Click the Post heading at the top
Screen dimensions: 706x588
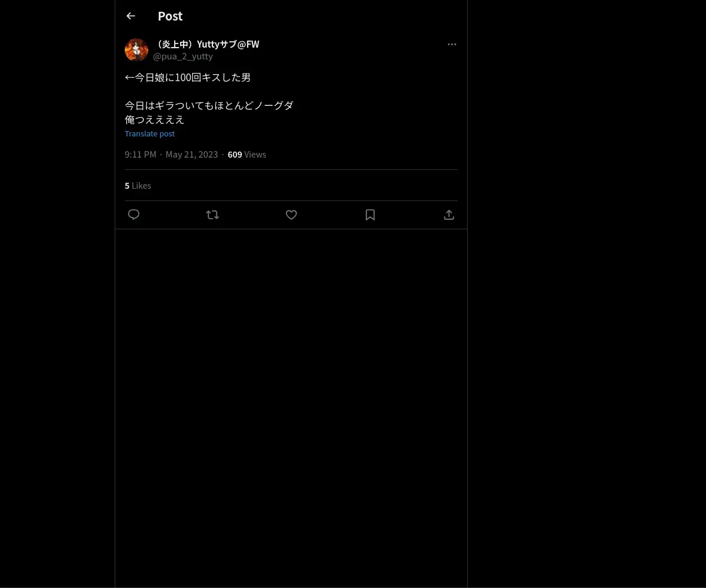170,16
